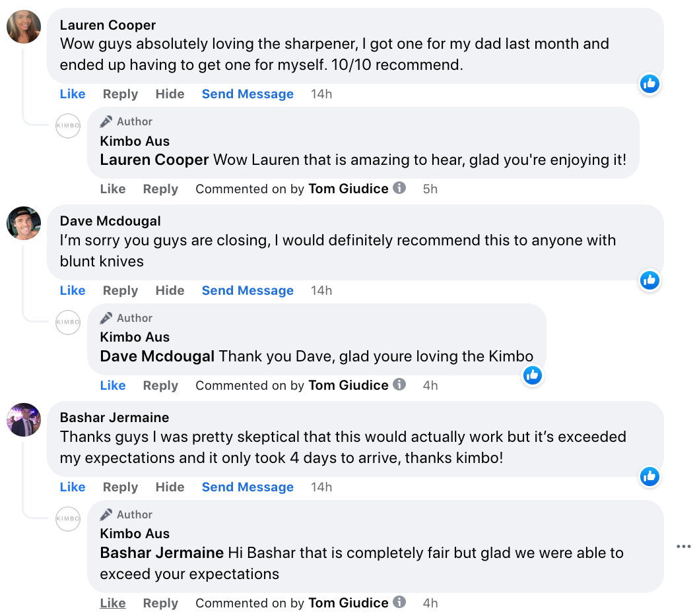
Task: Click the Kimbo logo avatar on reply to Lauren
Action: (x=68, y=125)
